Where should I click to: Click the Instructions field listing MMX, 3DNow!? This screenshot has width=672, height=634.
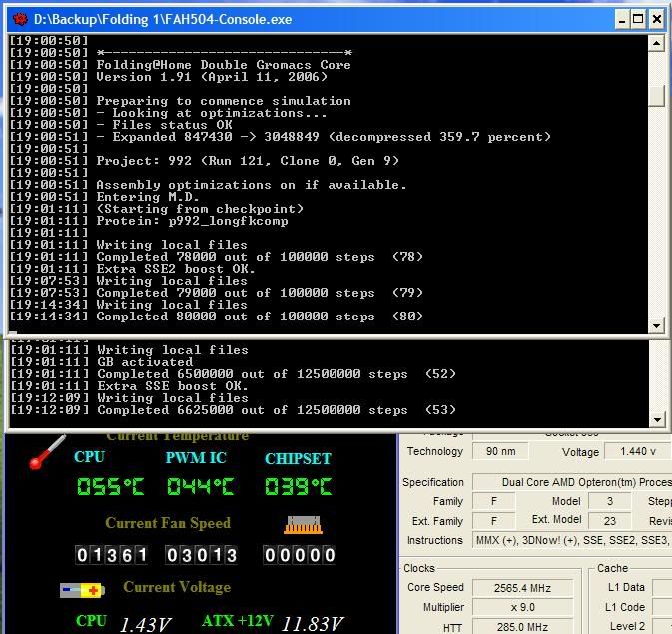pos(572,540)
